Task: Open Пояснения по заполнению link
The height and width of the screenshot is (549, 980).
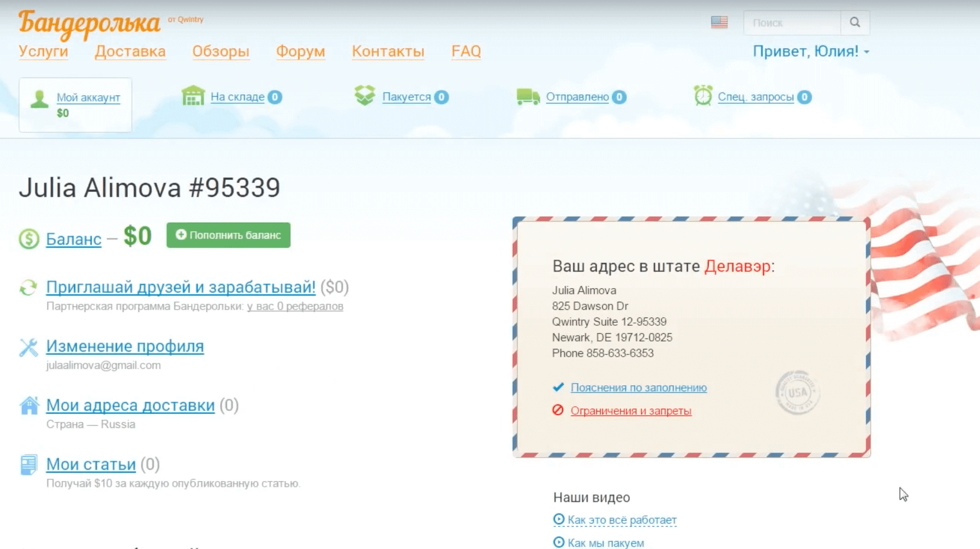Action: pyautogui.click(x=638, y=387)
